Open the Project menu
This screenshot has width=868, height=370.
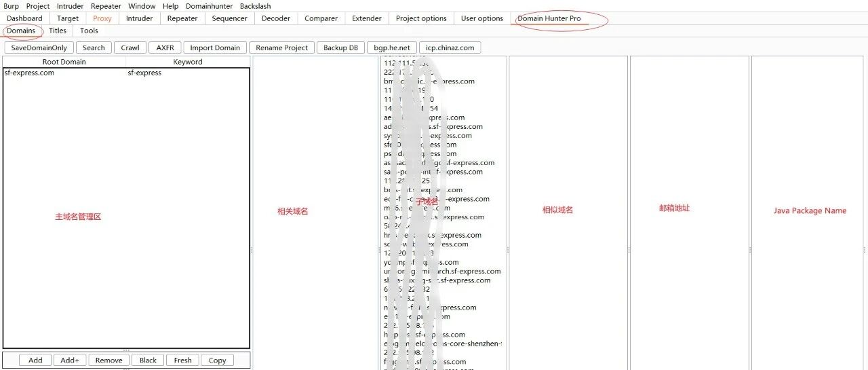coord(38,6)
